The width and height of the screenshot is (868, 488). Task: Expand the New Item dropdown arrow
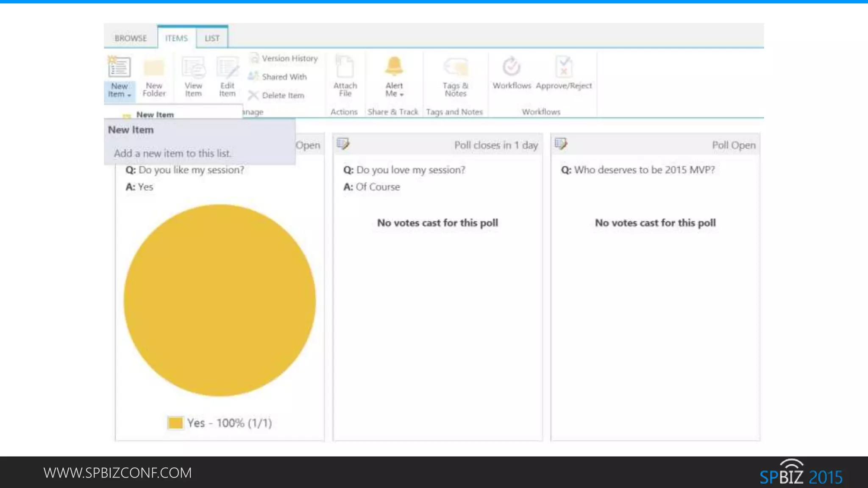click(x=129, y=95)
